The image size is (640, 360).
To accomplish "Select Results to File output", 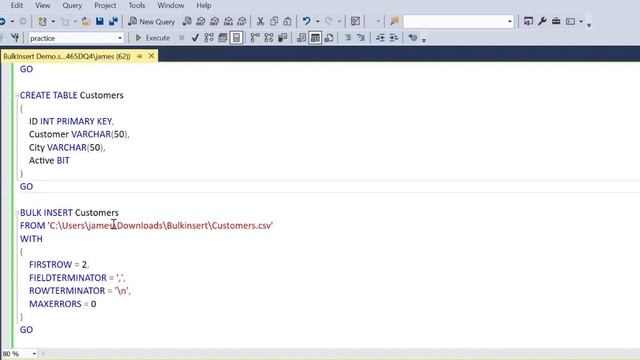I will 329,38.
